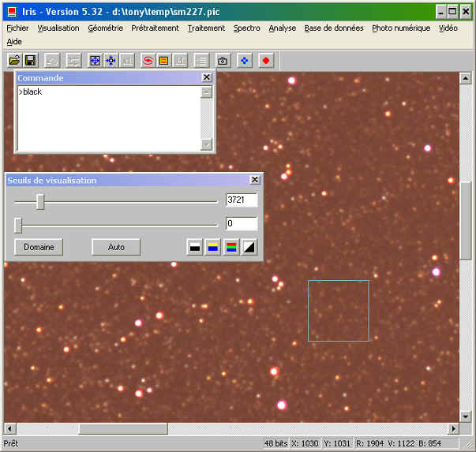Click the upper threshold slider handle
476x452 pixels.
[x=40, y=202]
